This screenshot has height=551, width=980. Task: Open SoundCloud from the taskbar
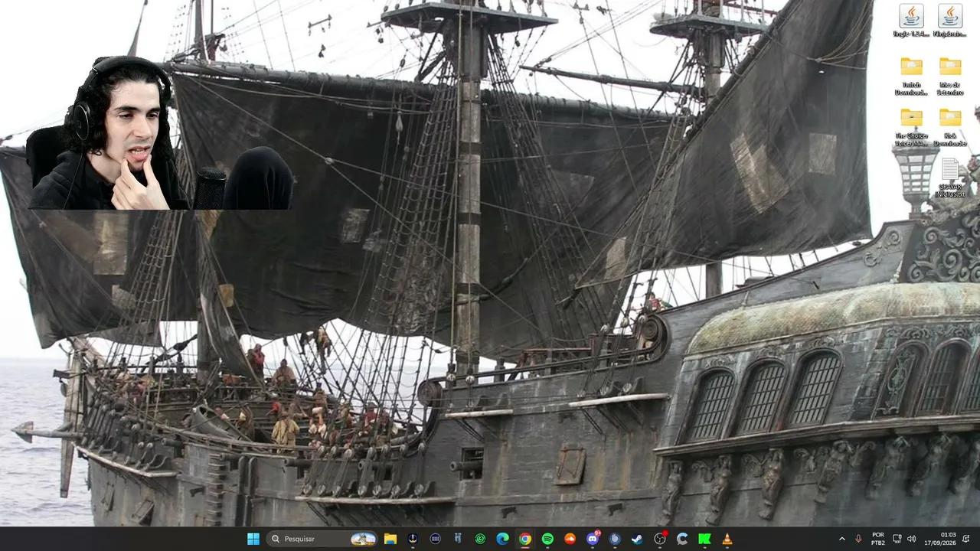[x=570, y=539]
